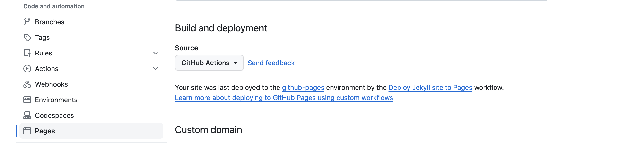This screenshot has height=145, width=644.
Task: Click the Codespaces icon
Action: [27, 115]
